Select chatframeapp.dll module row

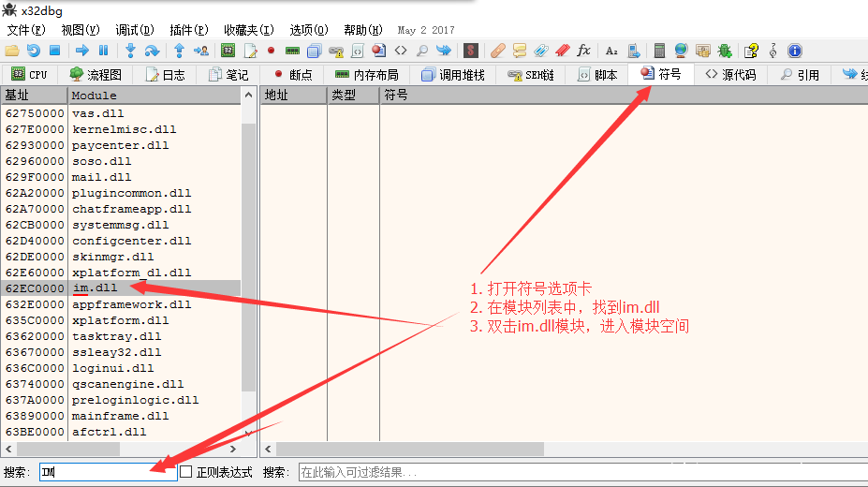click(x=121, y=209)
